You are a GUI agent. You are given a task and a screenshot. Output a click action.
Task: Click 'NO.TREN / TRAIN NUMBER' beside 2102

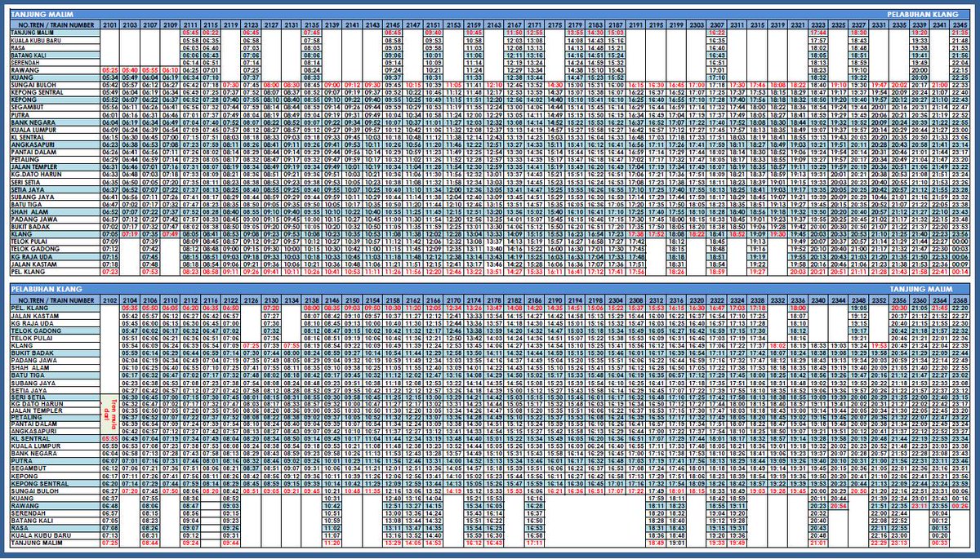(56, 300)
